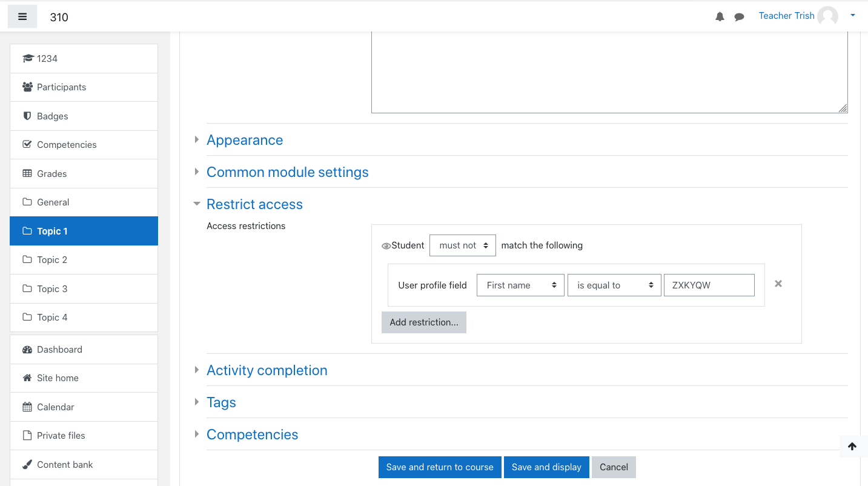The height and width of the screenshot is (486, 868).
Task: Remove the user profile field restriction
Action: (778, 284)
